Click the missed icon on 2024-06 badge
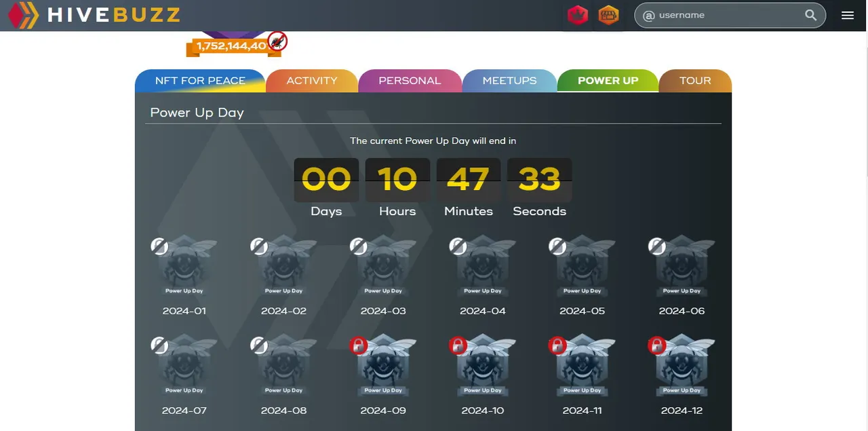This screenshot has height=431, width=868. click(657, 246)
